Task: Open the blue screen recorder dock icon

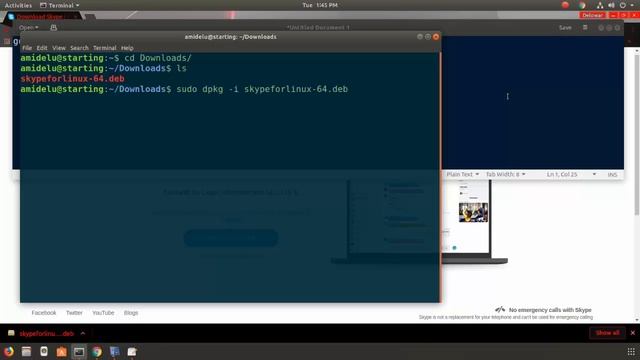Action: point(114,351)
